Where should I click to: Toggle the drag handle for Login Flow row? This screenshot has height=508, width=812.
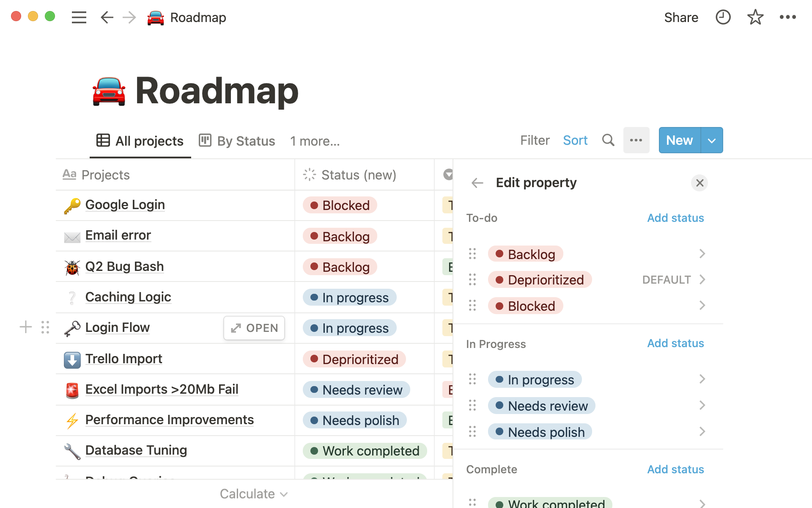[x=46, y=327]
